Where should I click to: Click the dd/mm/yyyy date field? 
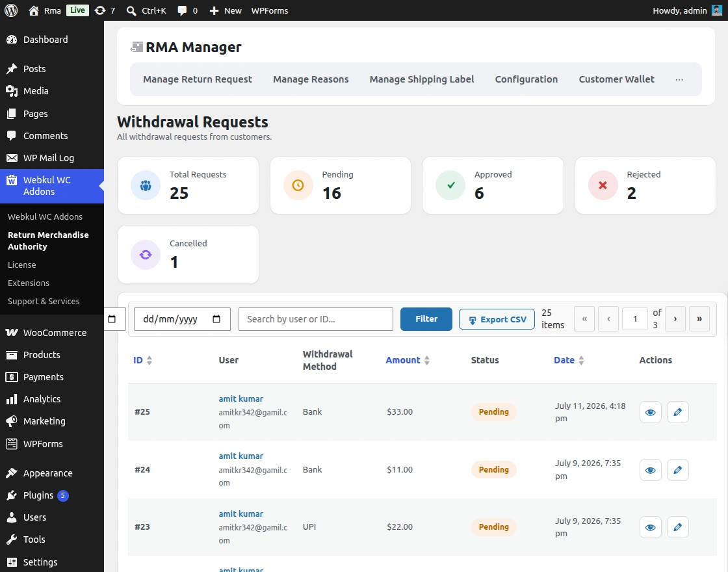(x=182, y=319)
